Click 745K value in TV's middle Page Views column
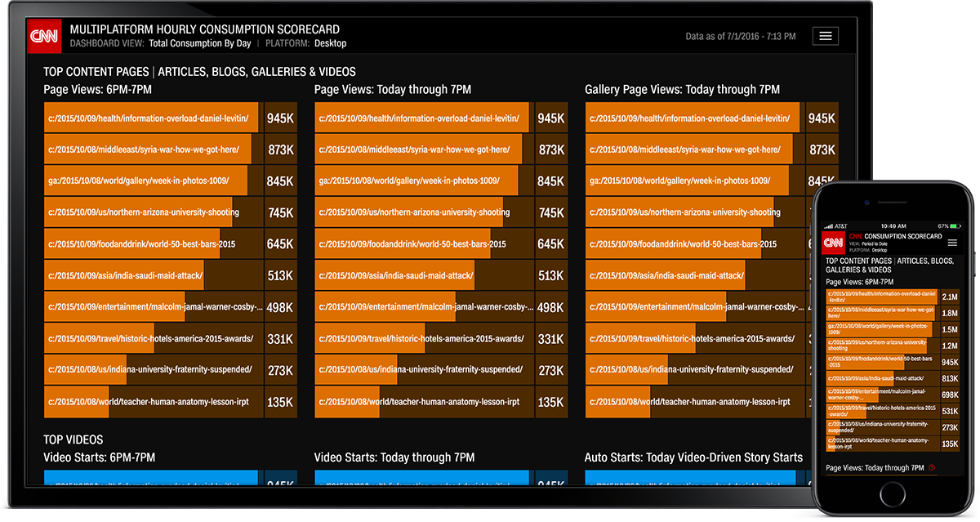The height and width of the screenshot is (522, 980). click(x=551, y=213)
